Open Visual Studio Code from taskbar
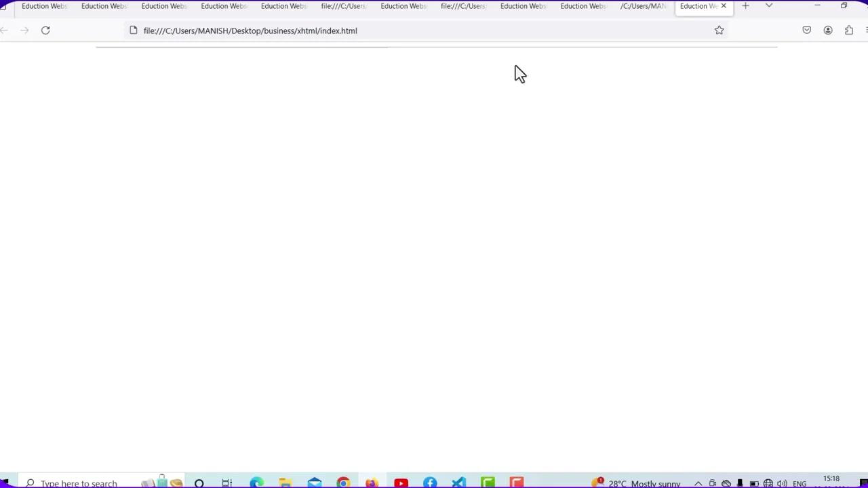 [x=459, y=483]
